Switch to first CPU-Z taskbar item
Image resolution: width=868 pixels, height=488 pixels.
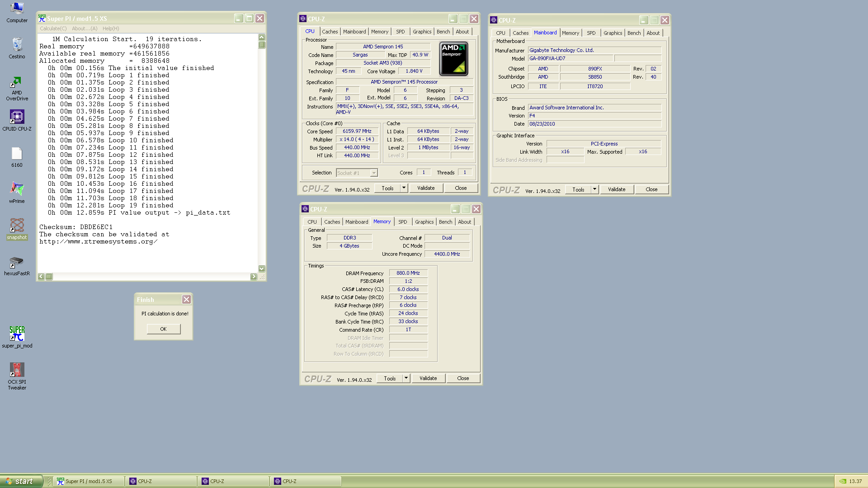point(161,481)
